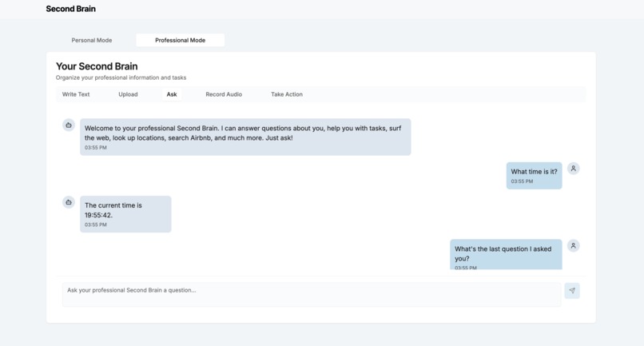
Task: Focus the "Ask your professional Second Brain" input
Action: point(312,294)
